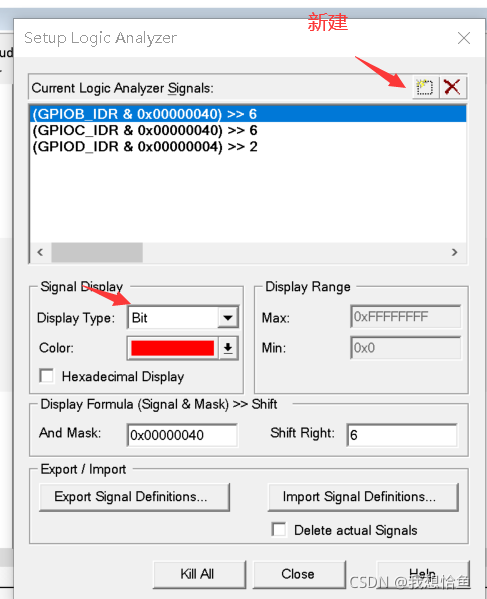Click Export Signal Definitions button
This screenshot has width=487, height=599.
[134, 497]
